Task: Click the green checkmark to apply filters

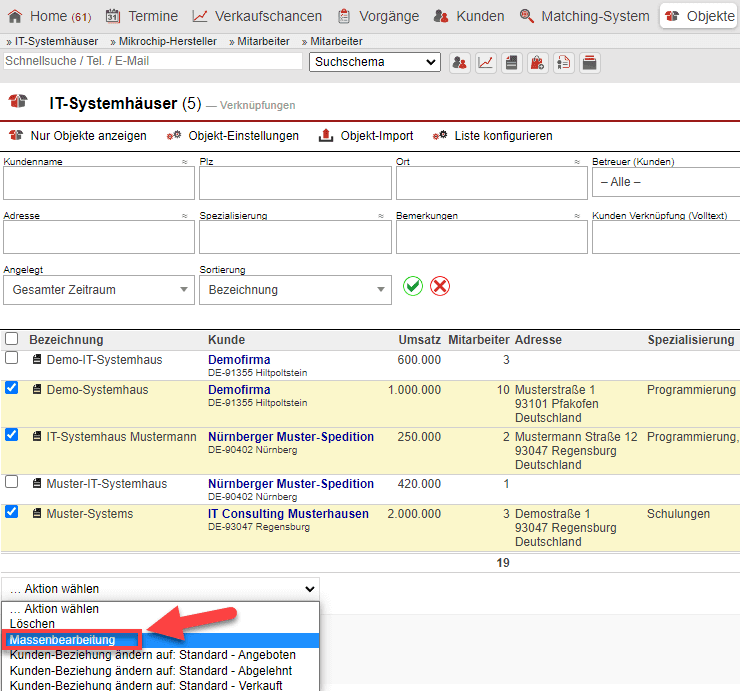Action: tap(413, 286)
